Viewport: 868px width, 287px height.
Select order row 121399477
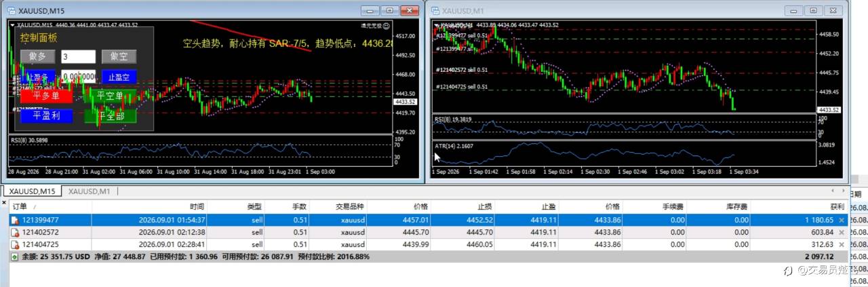pos(429,221)
